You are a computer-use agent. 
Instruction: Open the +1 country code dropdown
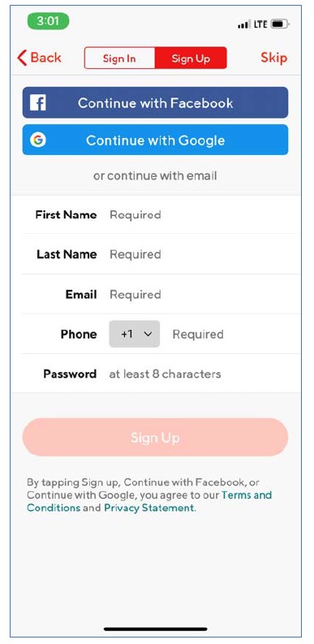coord(134,334)
